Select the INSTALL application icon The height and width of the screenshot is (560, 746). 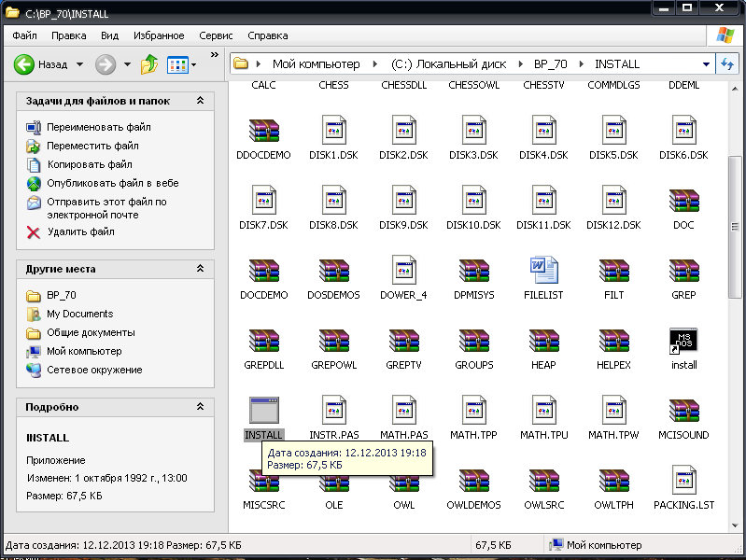click(x=263, y=410)
